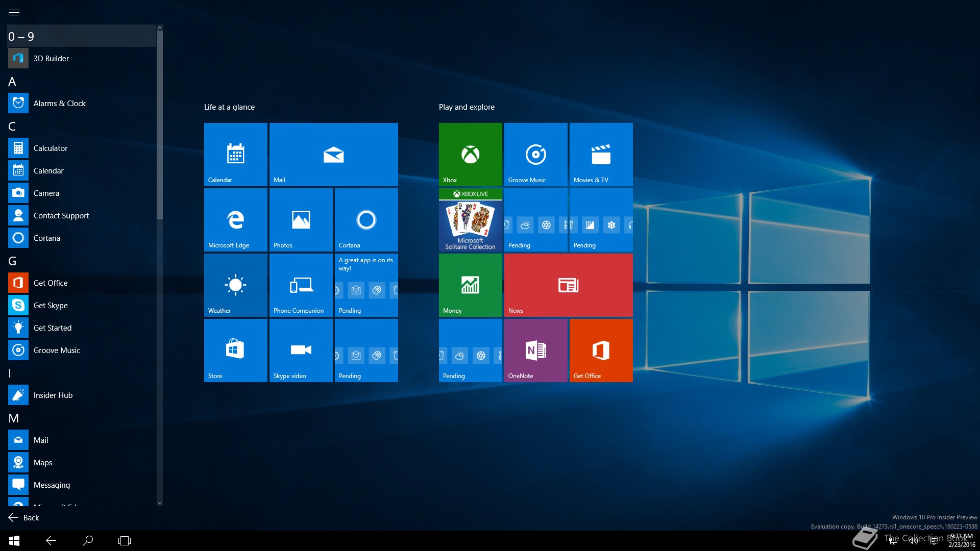The width and height of the screenshot is (980, 551).
Task: Open the Xbox tile
Action: tap(471, 155)
